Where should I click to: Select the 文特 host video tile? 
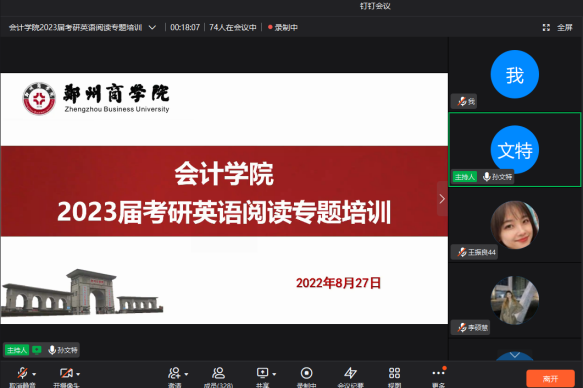point(515,149)
